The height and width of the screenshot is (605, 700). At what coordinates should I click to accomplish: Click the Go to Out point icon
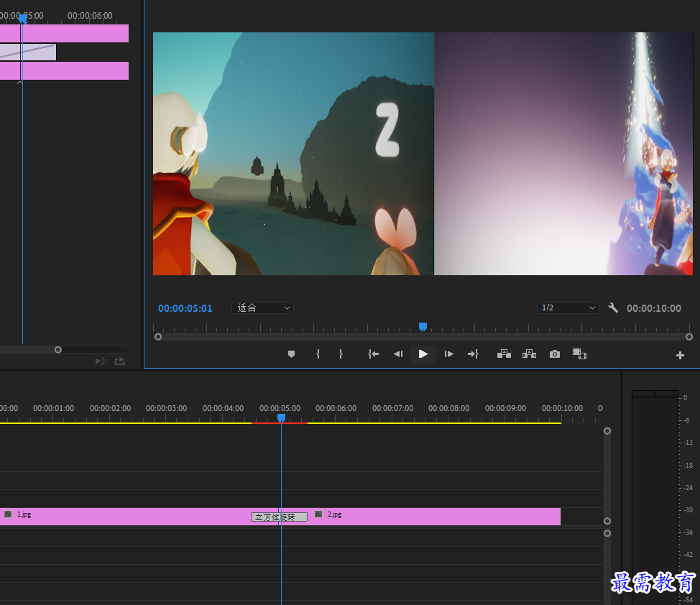tap(473, 354)
